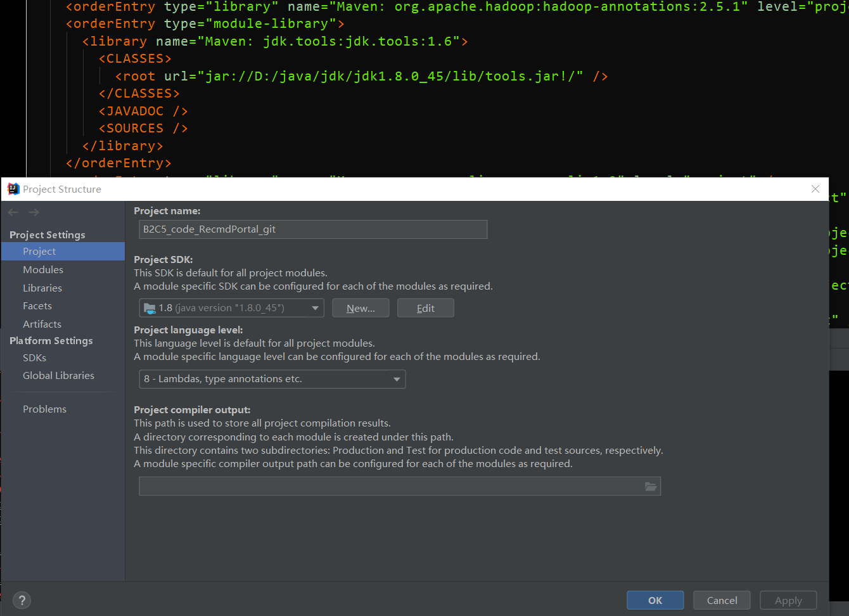Image resolution: width=849 pixels, height=616 pixels.
Task: Click the Project name label
Action: [x=167, y=210]
